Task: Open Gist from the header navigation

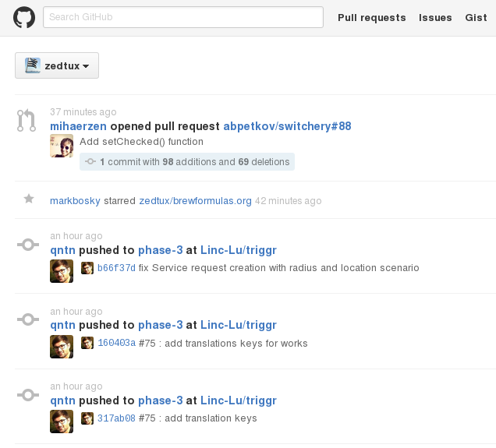Action: tap(476, 18)
